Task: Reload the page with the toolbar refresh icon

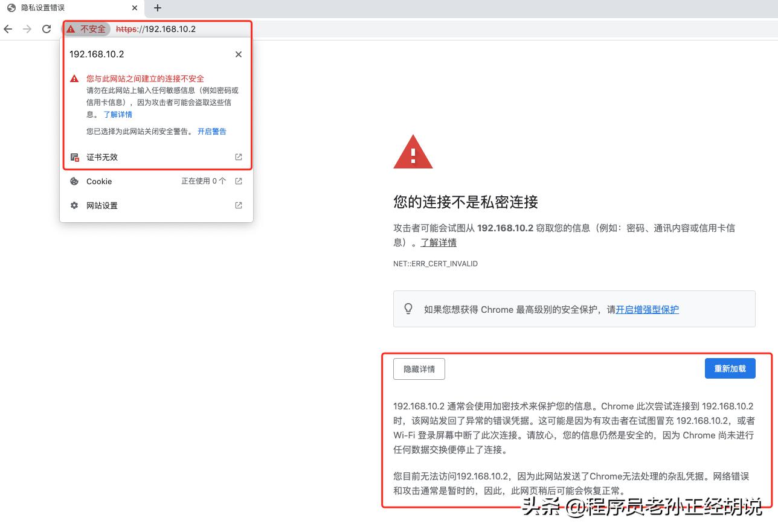Action: click(47, 29)
